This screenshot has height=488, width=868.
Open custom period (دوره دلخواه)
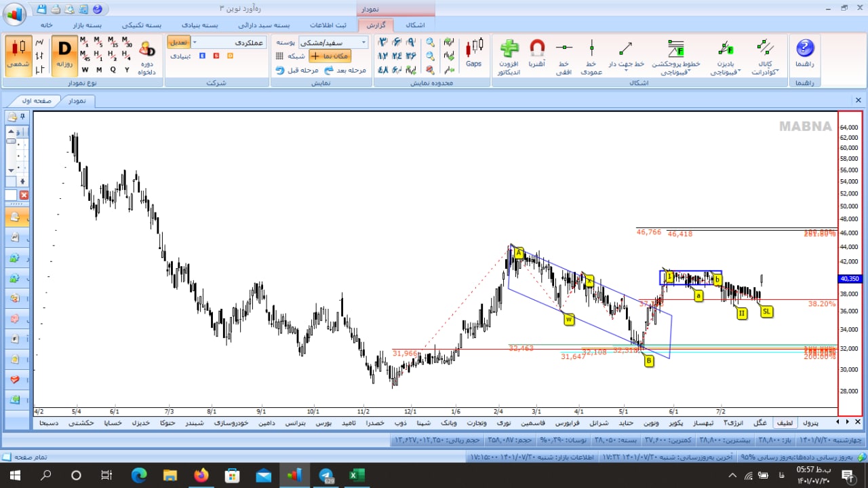147,58
